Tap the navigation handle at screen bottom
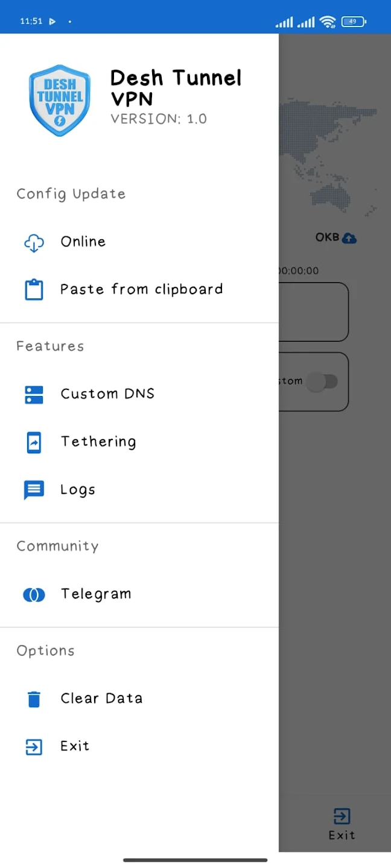Viewport: 391px width, 868px height. (195, 860)
